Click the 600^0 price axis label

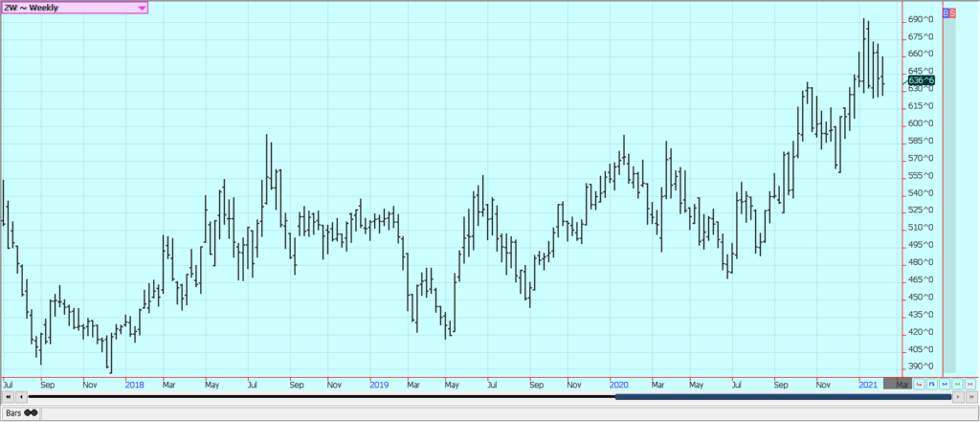point(922,123)
